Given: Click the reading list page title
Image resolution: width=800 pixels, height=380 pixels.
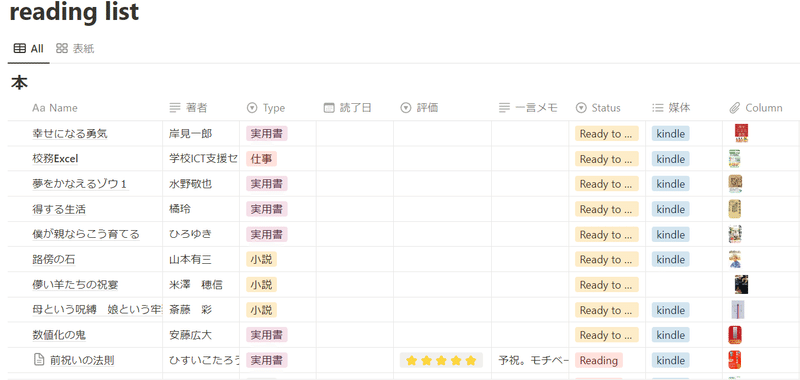Looking at the screenshot, I should click(74, 12).
